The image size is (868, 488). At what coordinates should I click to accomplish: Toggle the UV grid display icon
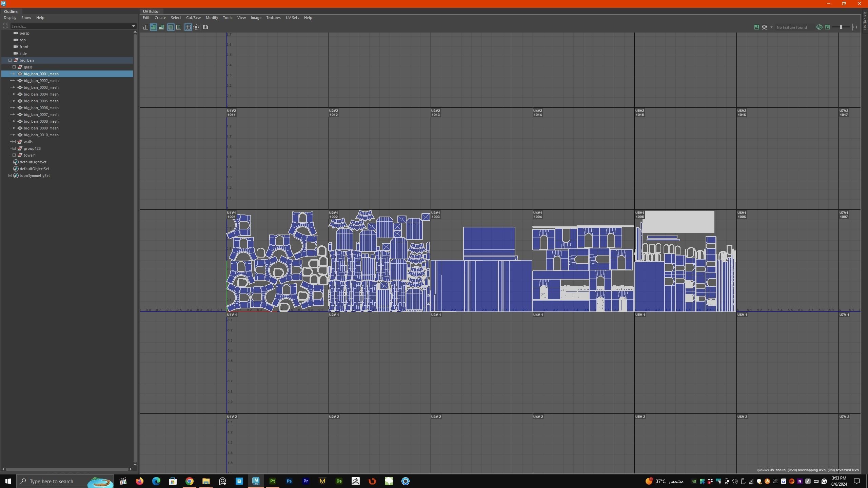point(188,27)
